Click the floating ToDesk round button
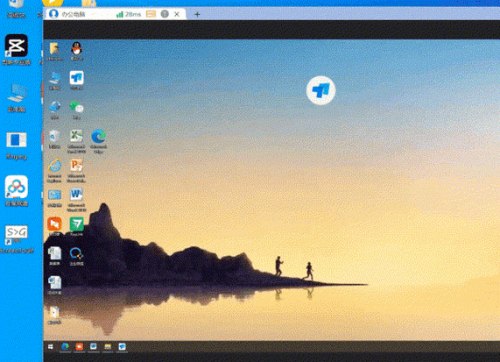This screenshot has height=362, width=500. coord(321,90)
